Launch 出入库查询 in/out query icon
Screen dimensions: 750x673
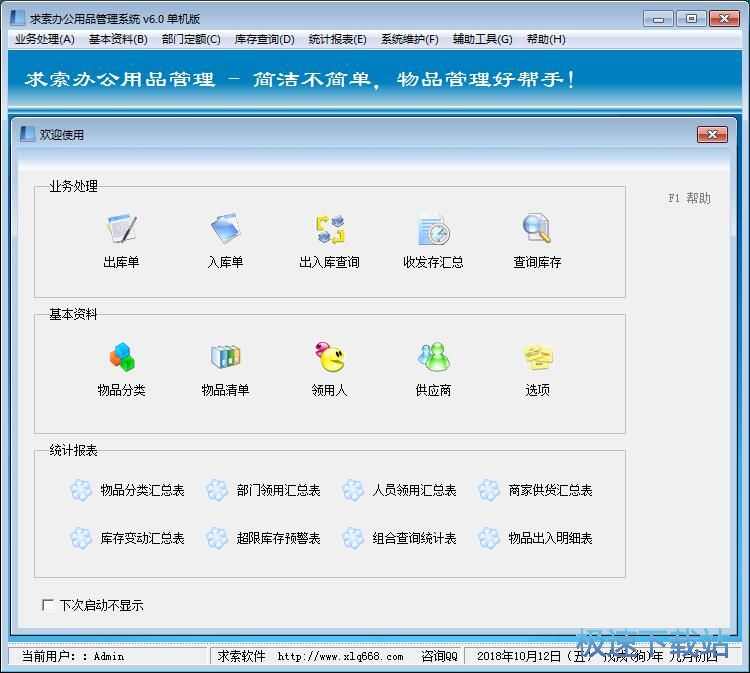coord(329,231)
